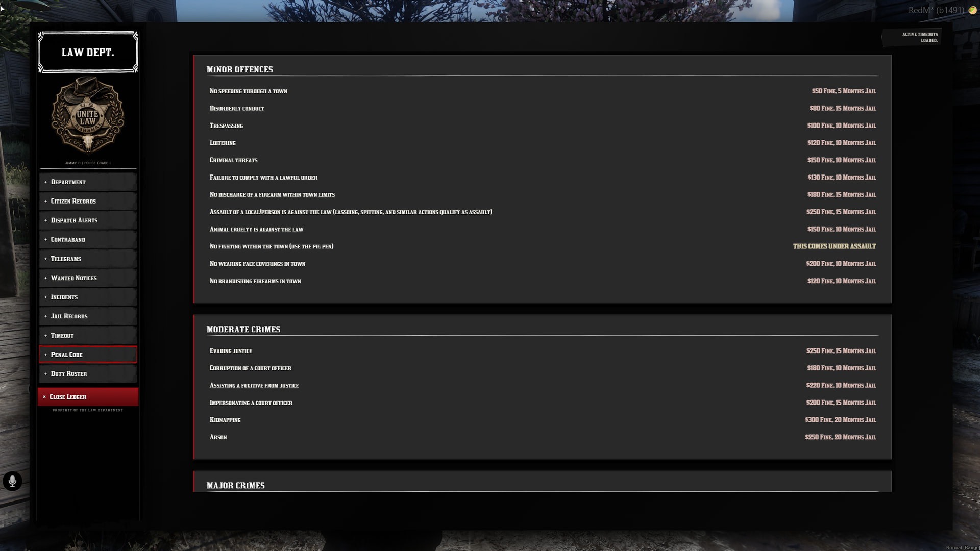Close the ledger with the red button
980x551 pixels.
click(x=88, y=397)
